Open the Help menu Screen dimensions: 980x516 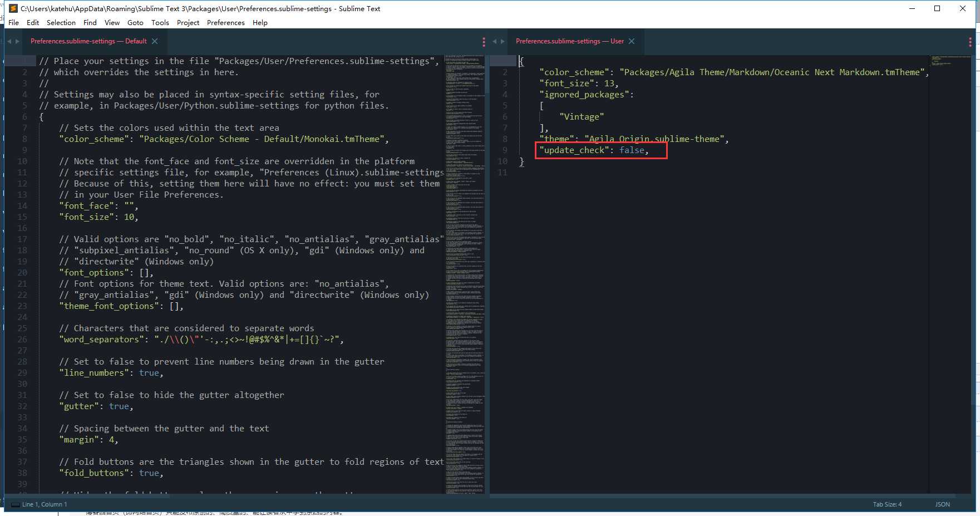click(260, 23)
